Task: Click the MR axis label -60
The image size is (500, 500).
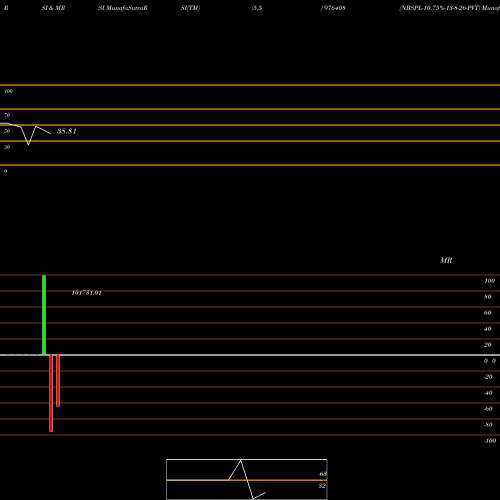Action: [x=488, y=409]
